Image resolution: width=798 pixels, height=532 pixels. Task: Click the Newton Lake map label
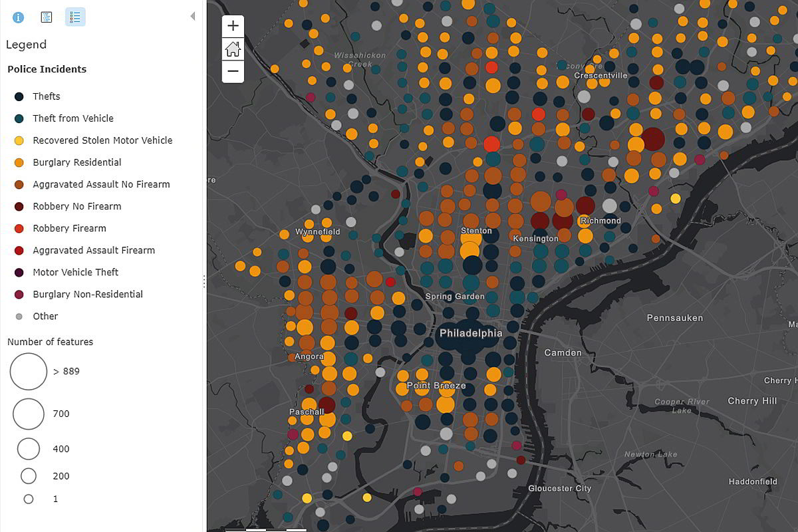650,454
